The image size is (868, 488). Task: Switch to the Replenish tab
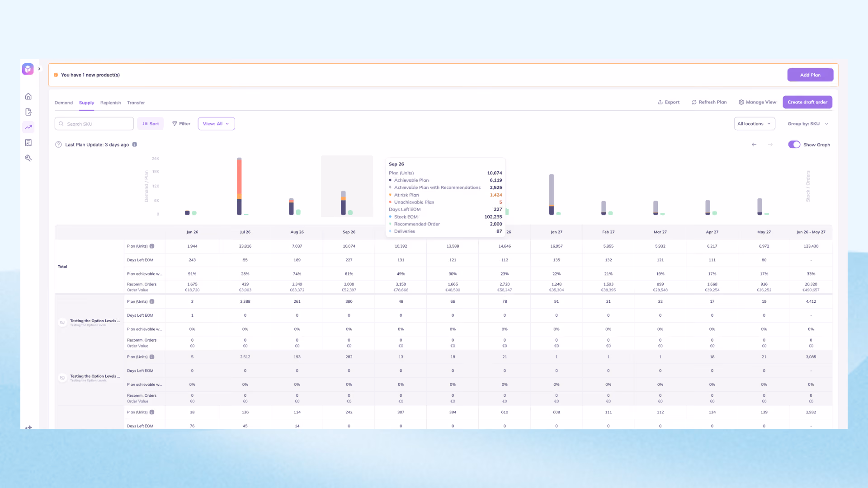pyautogui.click(x=111, y=103)
